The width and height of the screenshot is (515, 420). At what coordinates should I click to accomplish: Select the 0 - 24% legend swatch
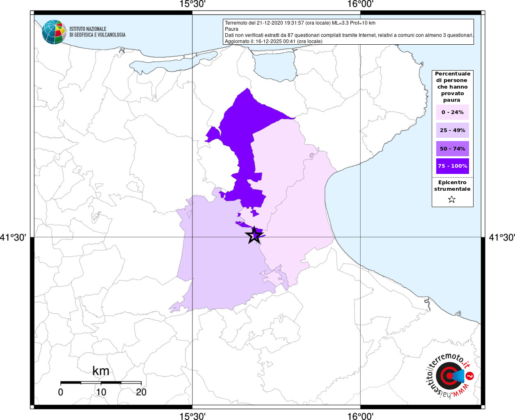pyautogui.click(x=452, y=112)
